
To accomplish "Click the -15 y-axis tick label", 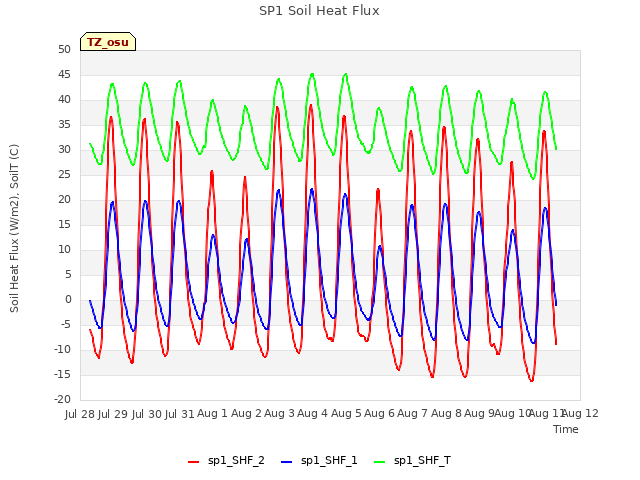I will pyautogui.click(x=62, y=375).
